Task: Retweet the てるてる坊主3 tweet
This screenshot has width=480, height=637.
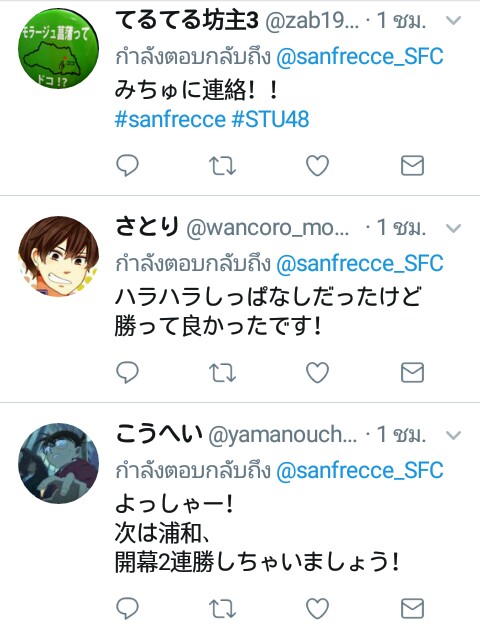Action: point(222,166)
